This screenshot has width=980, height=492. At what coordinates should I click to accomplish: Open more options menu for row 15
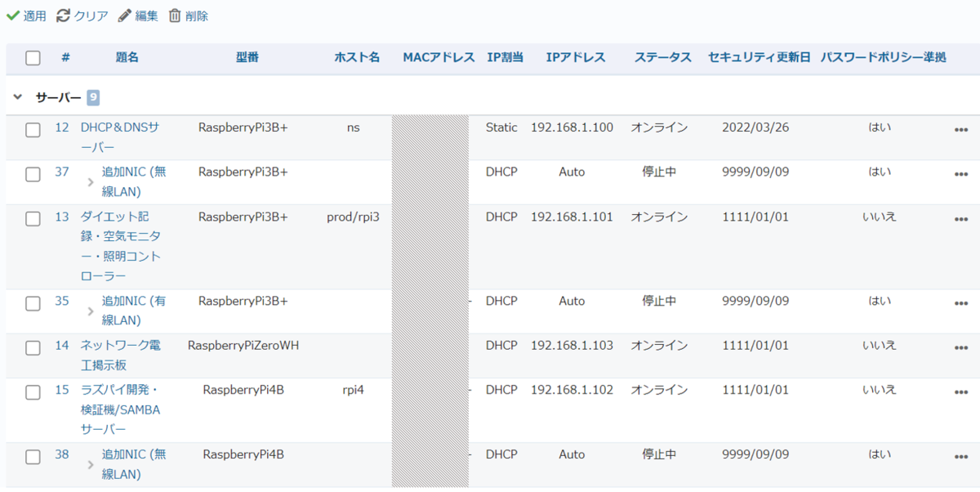(x=961, y=392)
